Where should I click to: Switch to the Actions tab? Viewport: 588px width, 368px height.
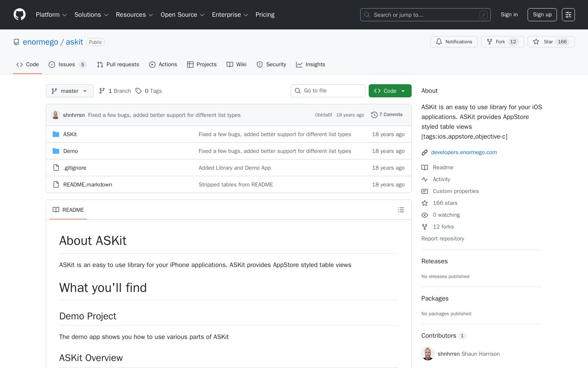coord(163,65)
